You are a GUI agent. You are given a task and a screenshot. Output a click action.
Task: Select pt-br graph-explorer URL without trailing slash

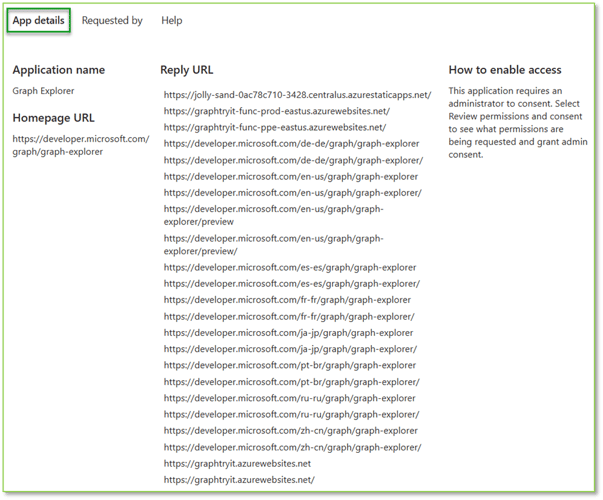click(290, 365)
